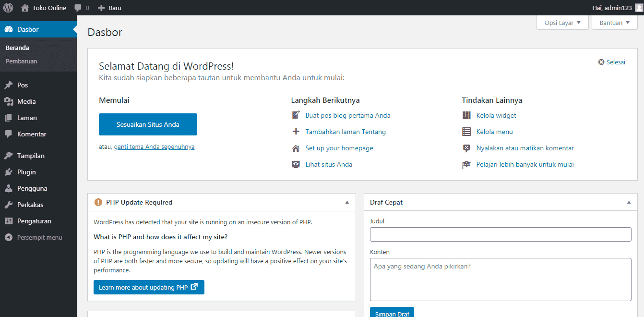Expand the Bantuan help dropdown

(614, 23)
